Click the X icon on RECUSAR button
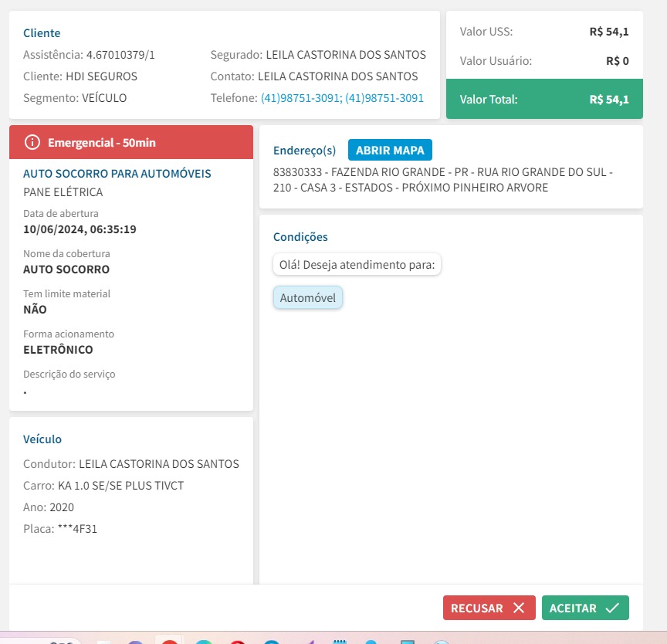This screenshot has width=667, height=644. point(519,608)
